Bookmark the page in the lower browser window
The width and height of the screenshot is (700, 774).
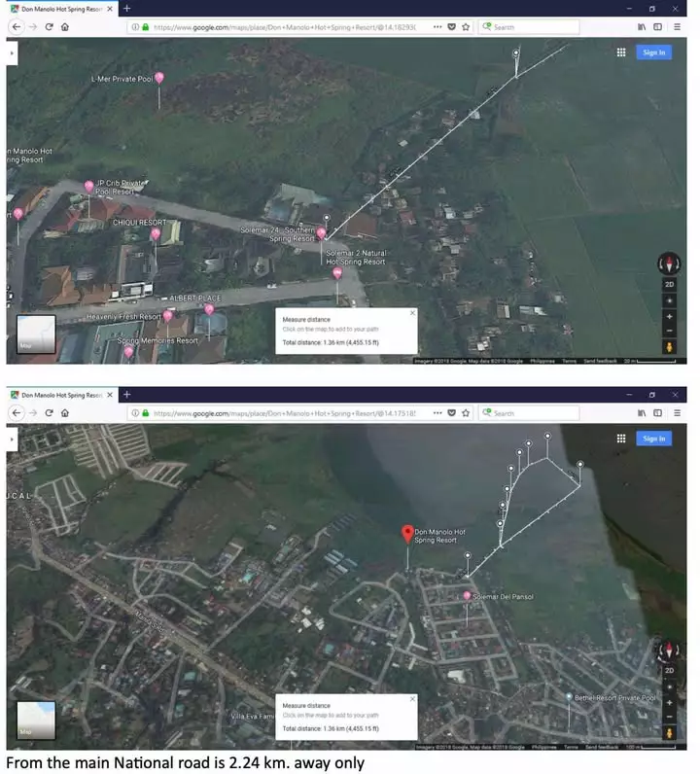(x=466, y=413)
